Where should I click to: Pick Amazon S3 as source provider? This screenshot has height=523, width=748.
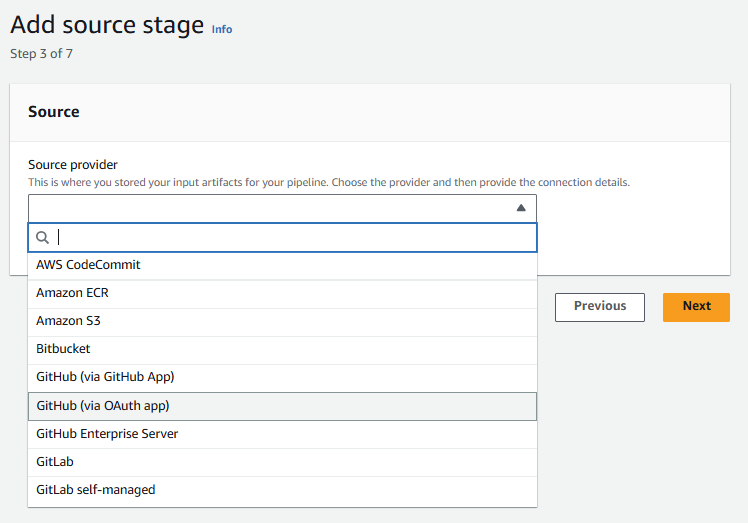[282, 321]
